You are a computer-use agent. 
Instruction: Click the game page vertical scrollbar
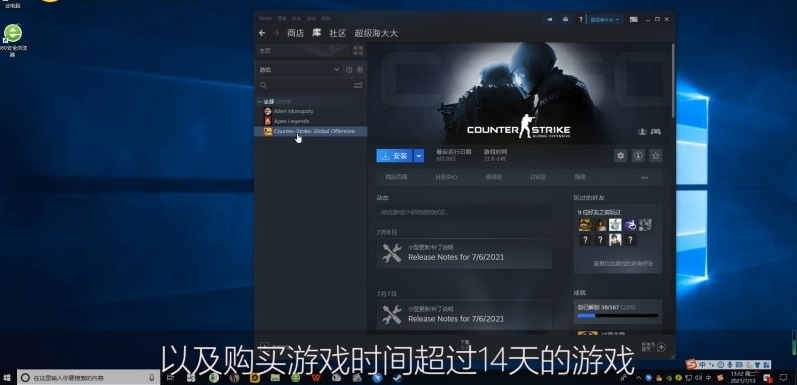673,81
